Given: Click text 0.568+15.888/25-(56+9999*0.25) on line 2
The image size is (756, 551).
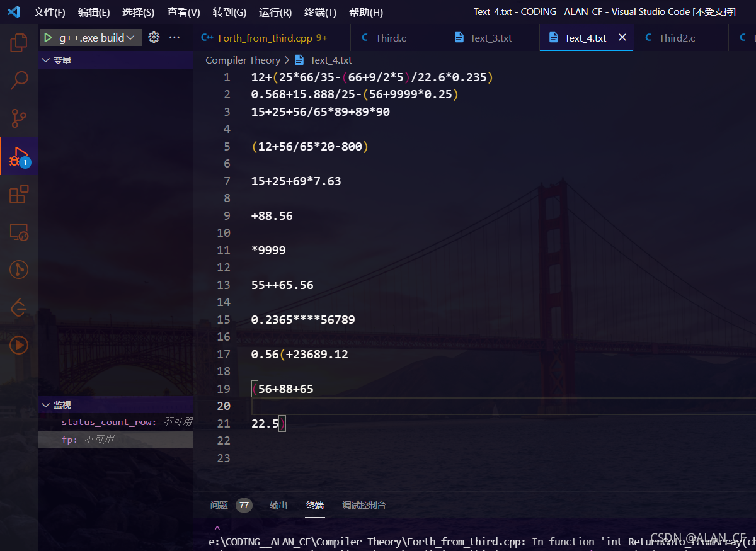Looking at the screenshot, I should [355, 94].
